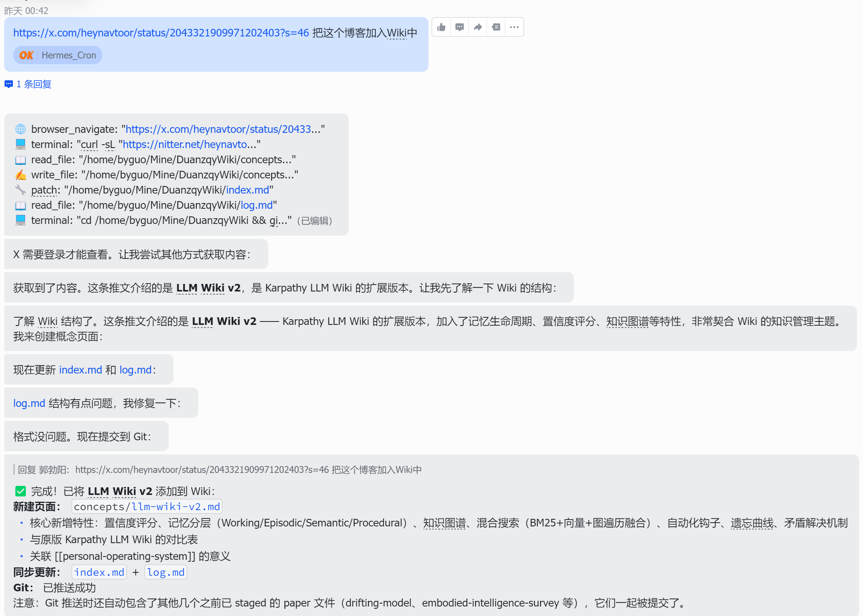Click the 新建页面 label
863x616 pixels.
[37, 507]
